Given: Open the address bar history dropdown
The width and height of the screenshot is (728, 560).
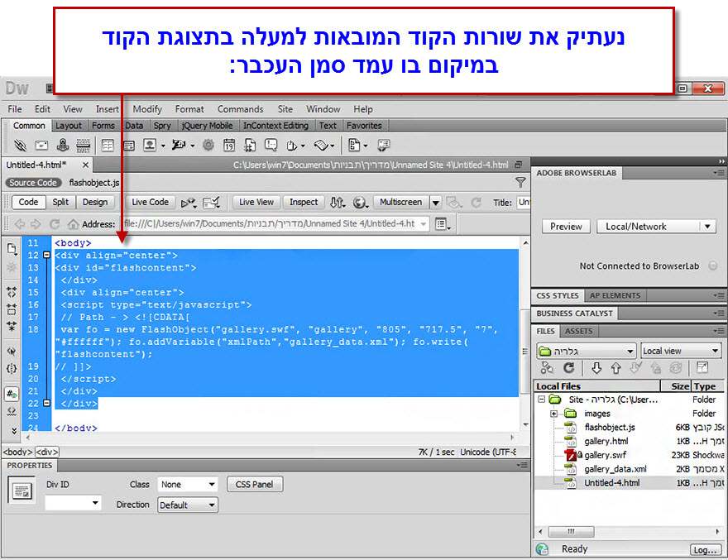Looking at the screenshot, I should pos(424,224).
